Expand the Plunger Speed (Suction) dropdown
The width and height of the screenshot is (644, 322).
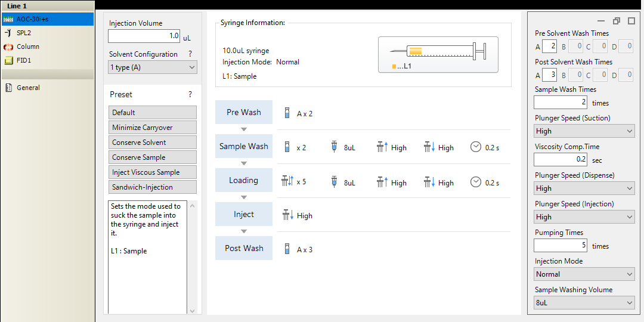[x=584, y=131]
